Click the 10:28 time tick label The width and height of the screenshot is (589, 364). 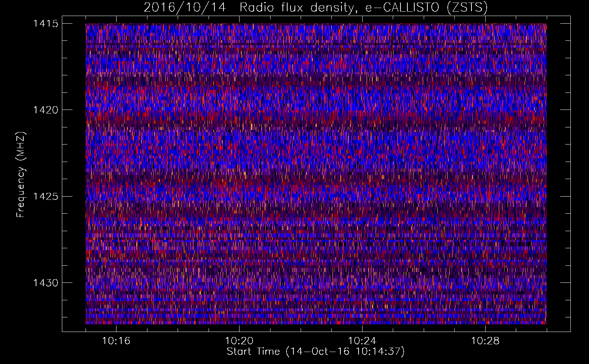pyautogui.click(x=485, y=341)
